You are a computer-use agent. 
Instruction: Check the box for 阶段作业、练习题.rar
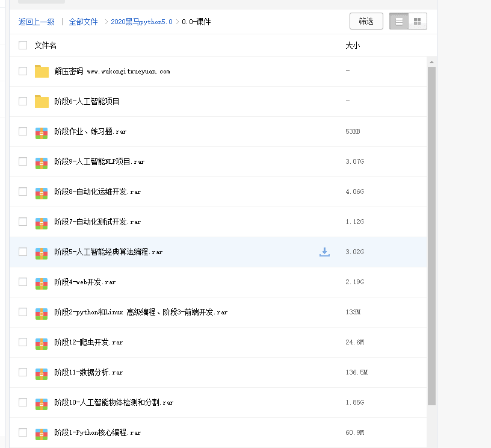(x=23, y=131)
